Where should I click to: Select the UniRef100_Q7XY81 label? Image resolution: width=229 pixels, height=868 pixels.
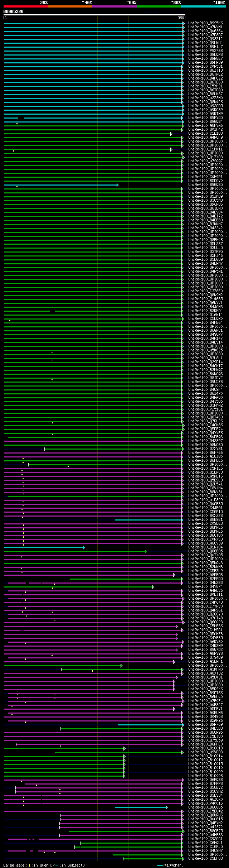[205, 449]
